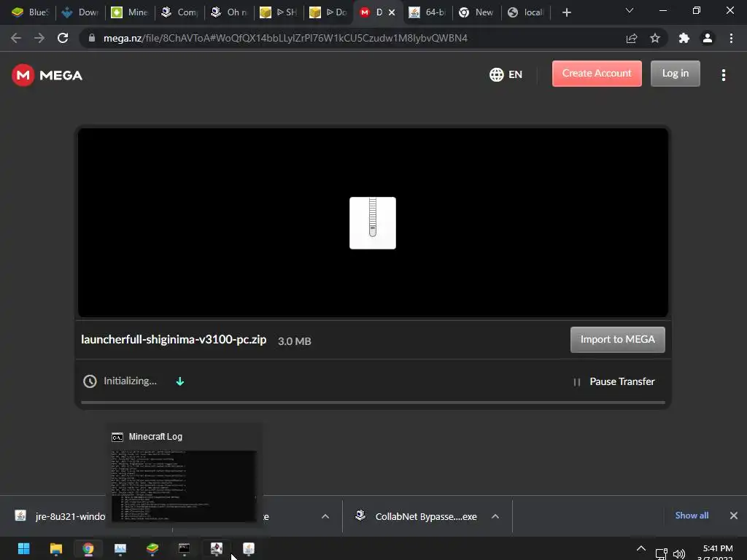The width and height of the screenshot is (747, 560).
Task: Expand options for second download item
Action: 325,516
